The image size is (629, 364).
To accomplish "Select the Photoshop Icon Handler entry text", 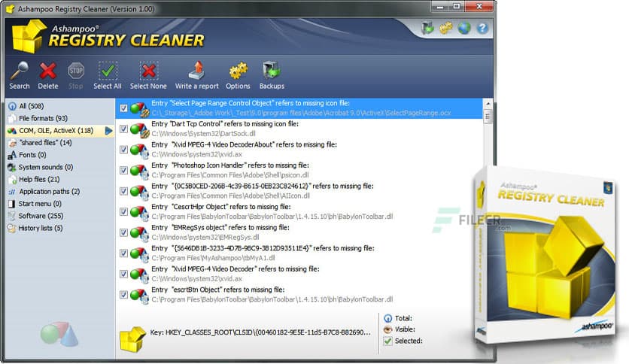I will coord(230,165).
